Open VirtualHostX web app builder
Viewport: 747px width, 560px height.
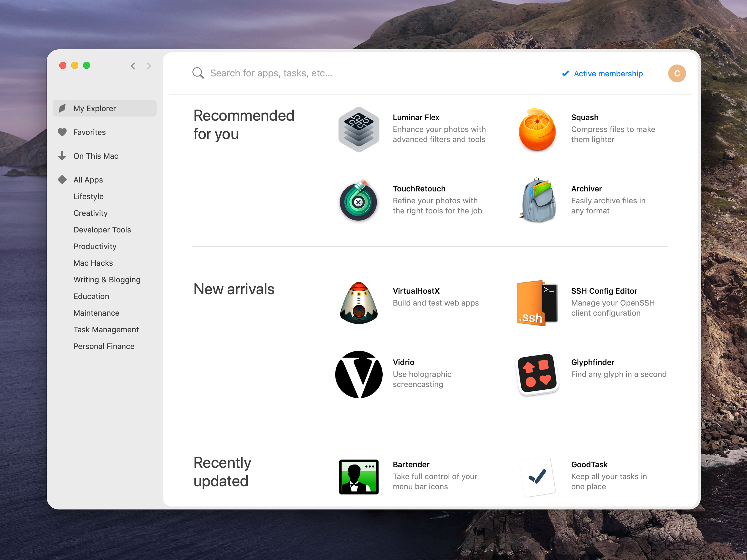[360, 301]
